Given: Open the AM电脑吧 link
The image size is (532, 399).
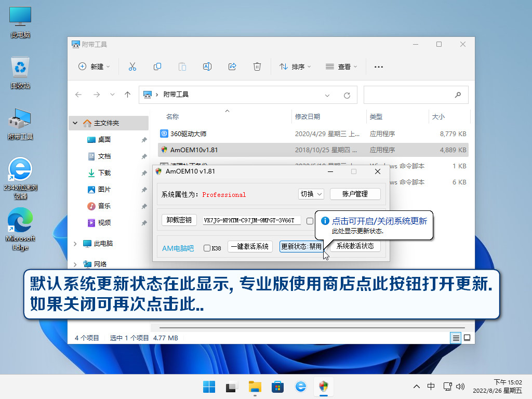Looking at the screenshot, I should [x=178, y=248].
